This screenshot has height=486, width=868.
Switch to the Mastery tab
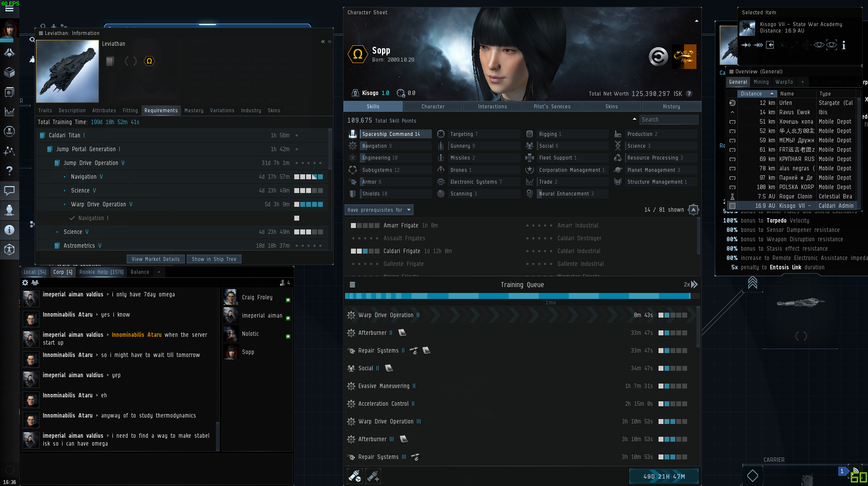tap(194, 111)
